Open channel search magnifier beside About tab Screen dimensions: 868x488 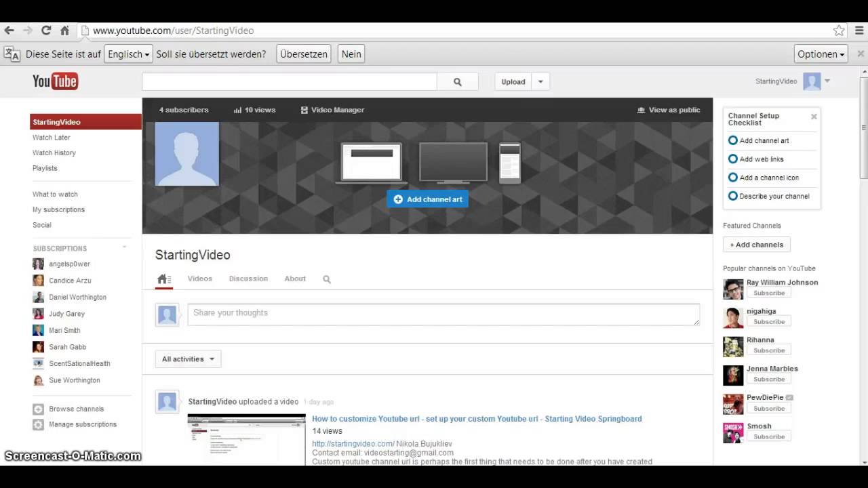tap(326, 279)
